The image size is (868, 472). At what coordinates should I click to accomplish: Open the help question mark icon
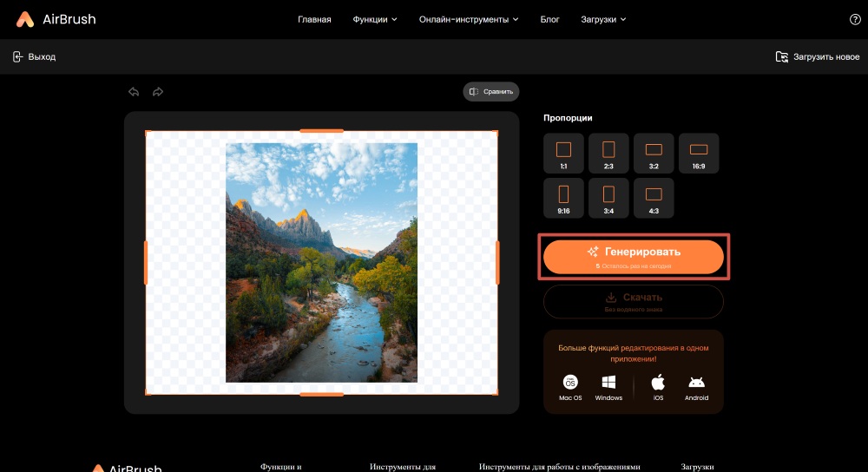(x=854, y=19)
